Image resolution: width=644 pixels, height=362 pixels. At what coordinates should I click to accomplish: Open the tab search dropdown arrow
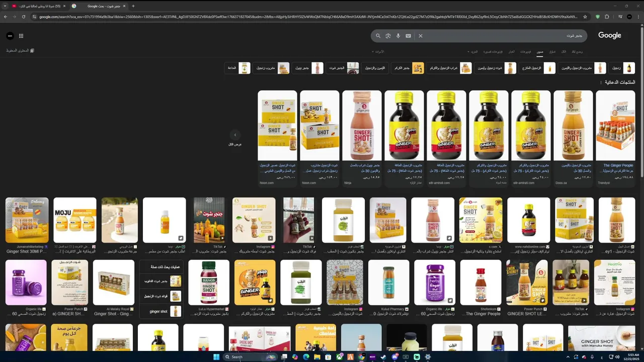[5, 6]
